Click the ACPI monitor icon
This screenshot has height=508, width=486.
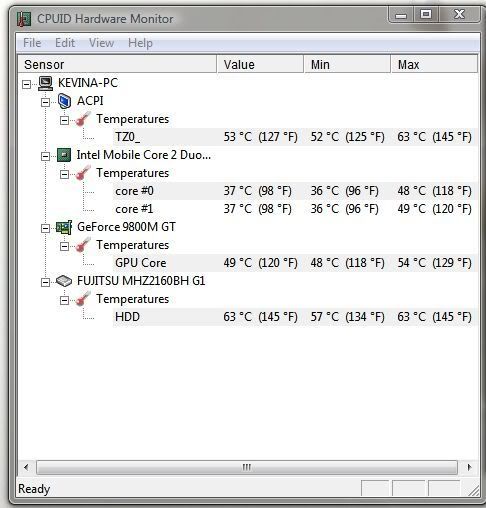64,101
